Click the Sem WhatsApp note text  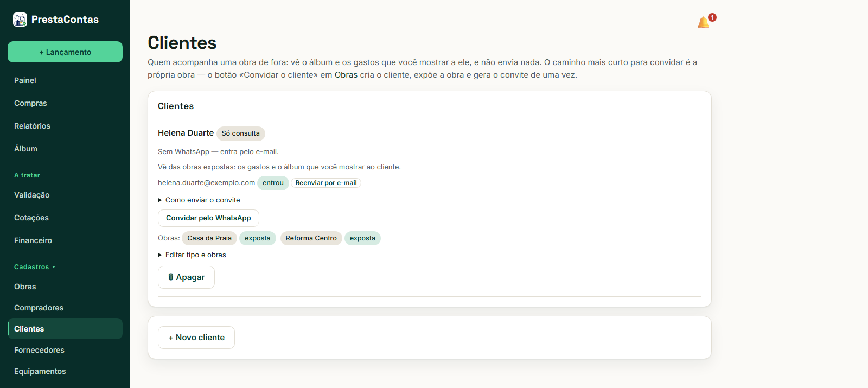click(218, 152)
